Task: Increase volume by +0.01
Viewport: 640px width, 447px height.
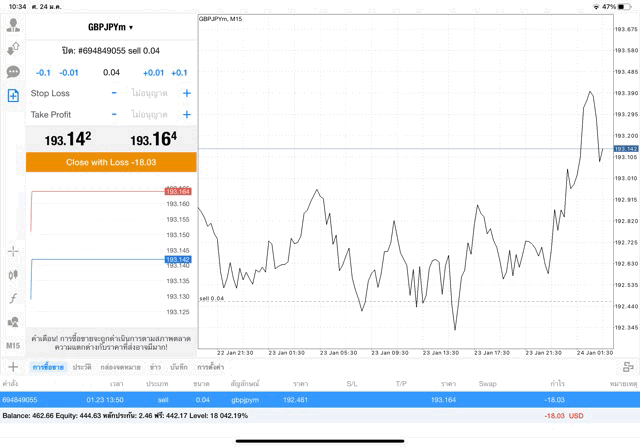Action: 153,73
